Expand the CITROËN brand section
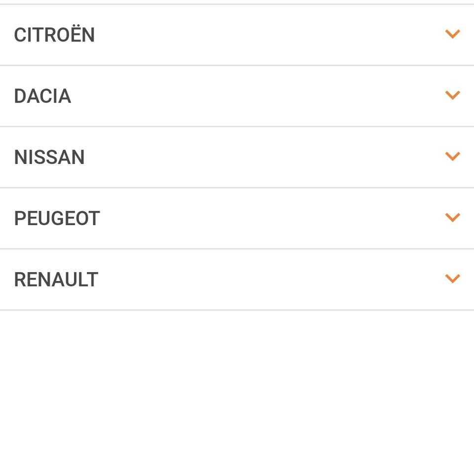Viewport: 474px width, 476px height. (237, 35)
